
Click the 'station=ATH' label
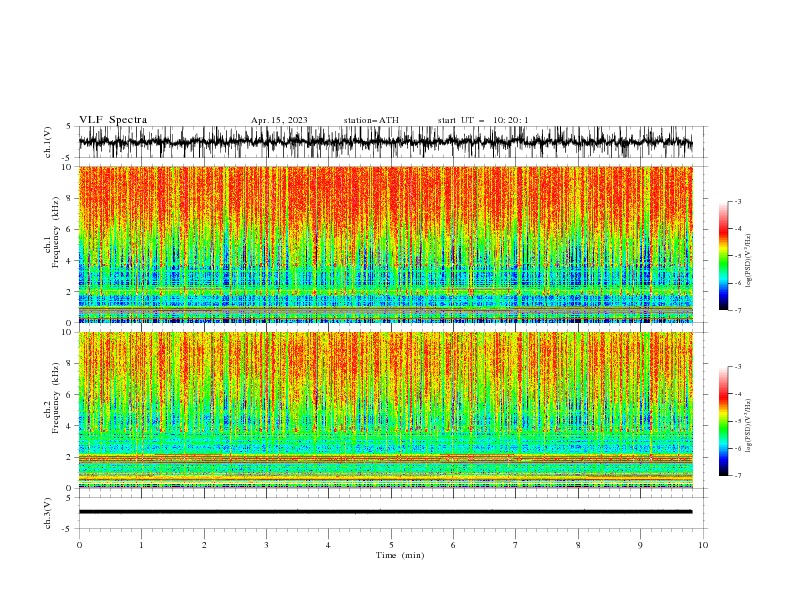[x=371, y=120]
